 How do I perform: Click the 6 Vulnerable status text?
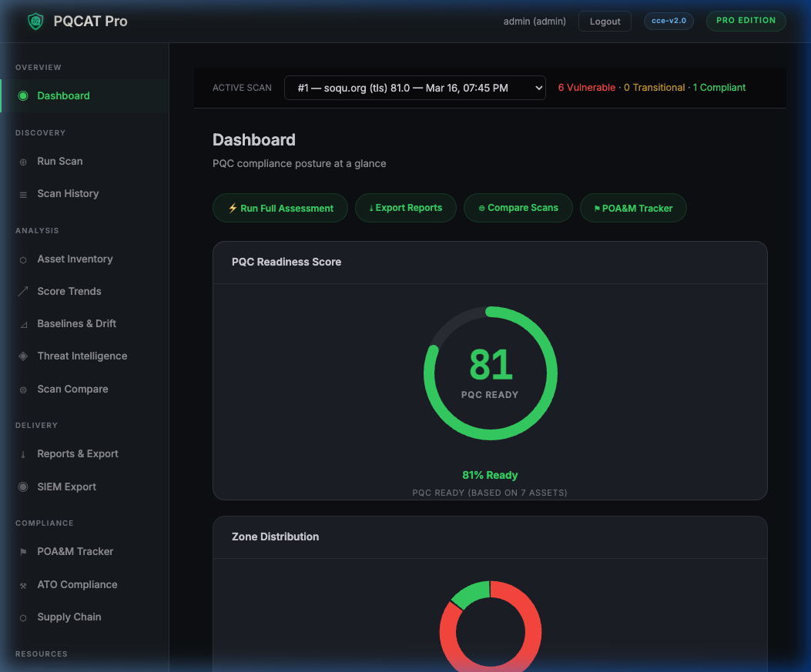point(586,88)
